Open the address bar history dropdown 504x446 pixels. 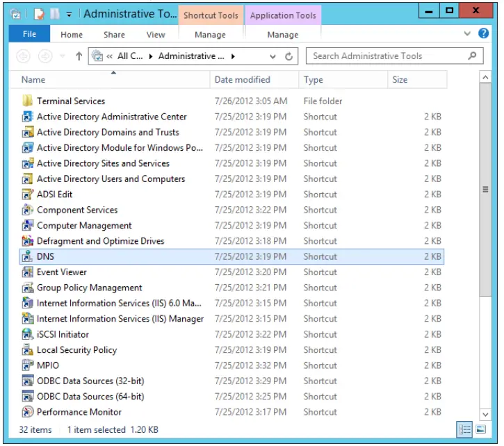[273, 56]
